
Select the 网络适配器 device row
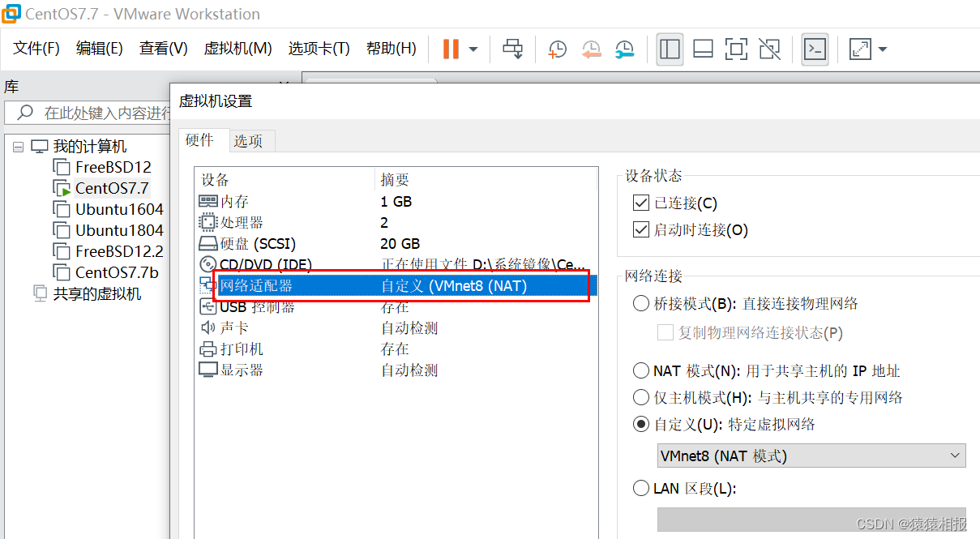(x=397, y=285)
